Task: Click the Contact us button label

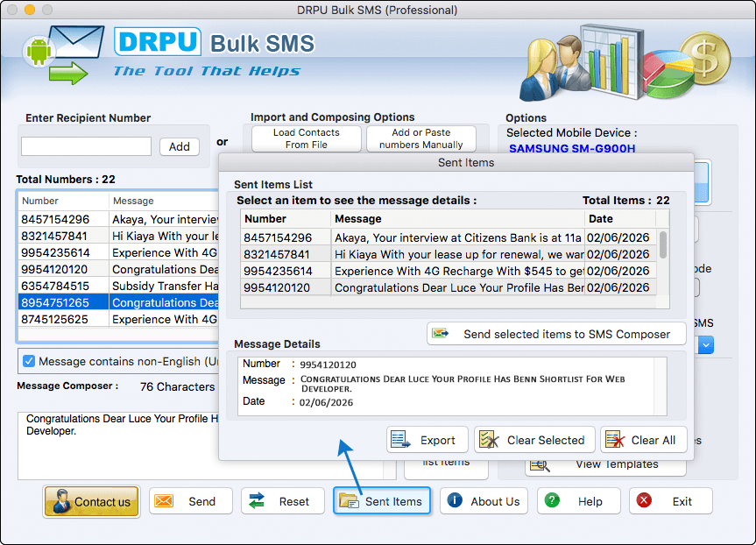Action: [102, 502]
